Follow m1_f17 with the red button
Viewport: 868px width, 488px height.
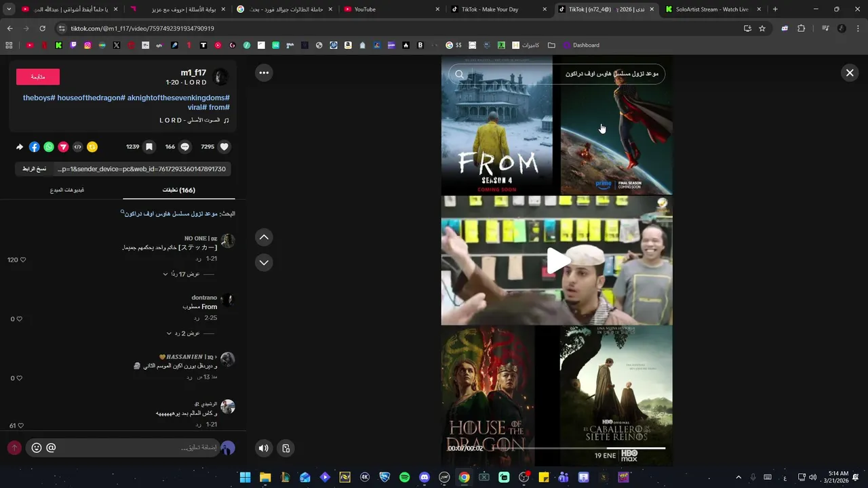(x=38, y=77)
